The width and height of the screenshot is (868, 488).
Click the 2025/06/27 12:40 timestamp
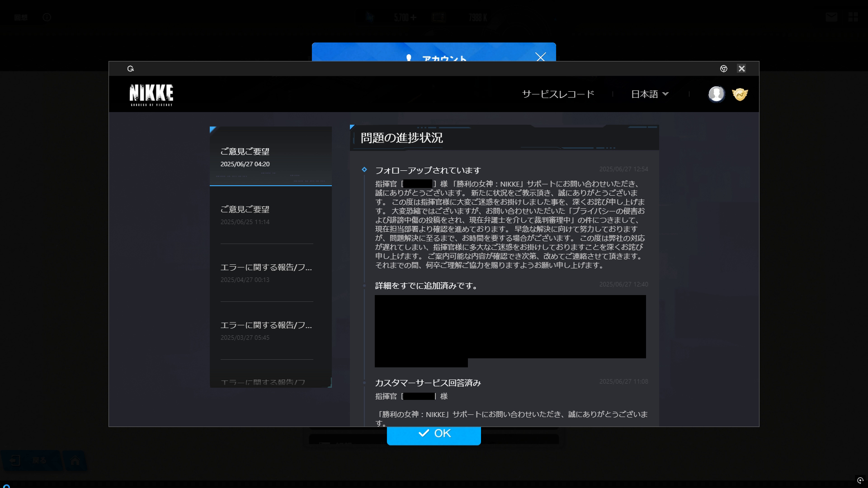pyautogui.click(x=623, y=284)
